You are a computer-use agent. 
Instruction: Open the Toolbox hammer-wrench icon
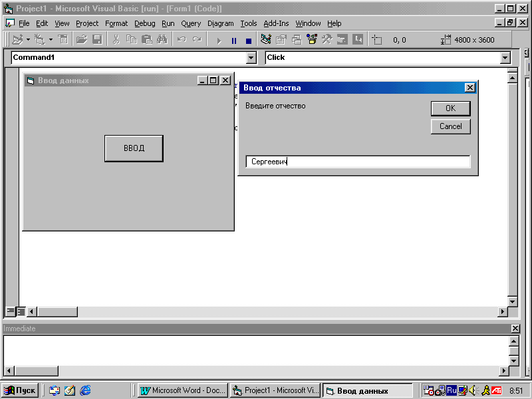[x=327, y=40]
